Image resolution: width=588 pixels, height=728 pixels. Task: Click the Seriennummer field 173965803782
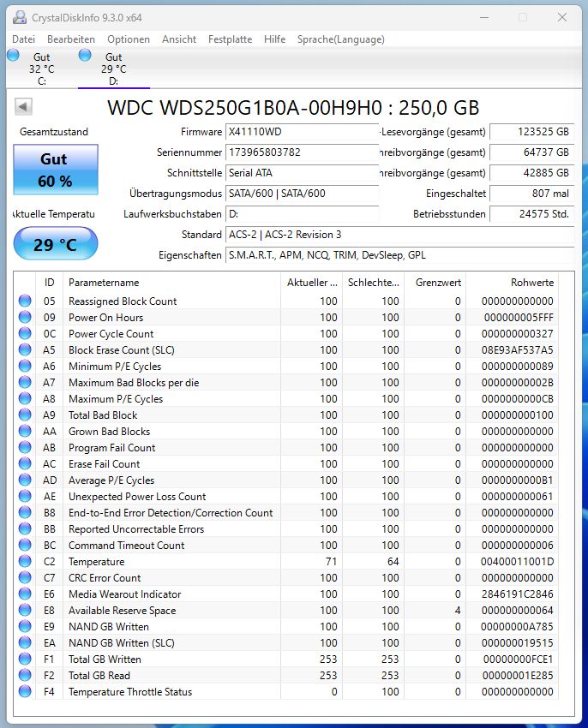point(302,152)
